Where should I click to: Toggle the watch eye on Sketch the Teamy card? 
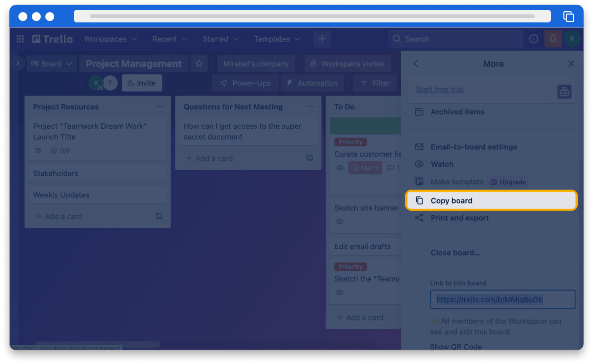340,292
